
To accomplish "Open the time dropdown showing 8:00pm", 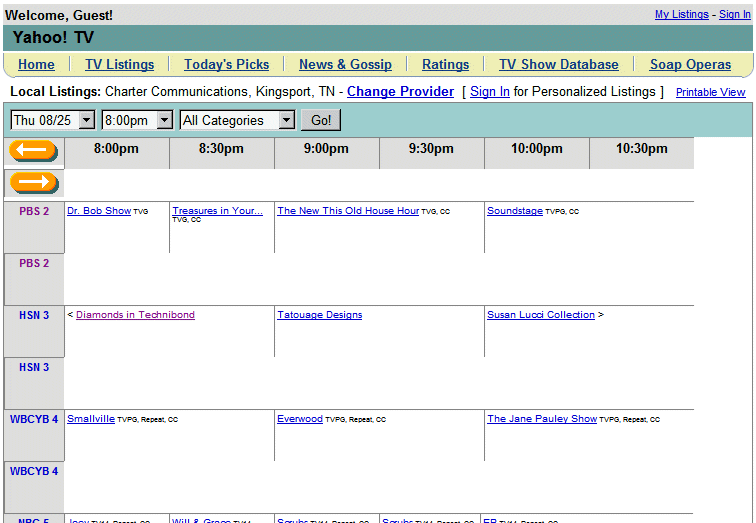I will pyautogui.click(x=137, y=120).
